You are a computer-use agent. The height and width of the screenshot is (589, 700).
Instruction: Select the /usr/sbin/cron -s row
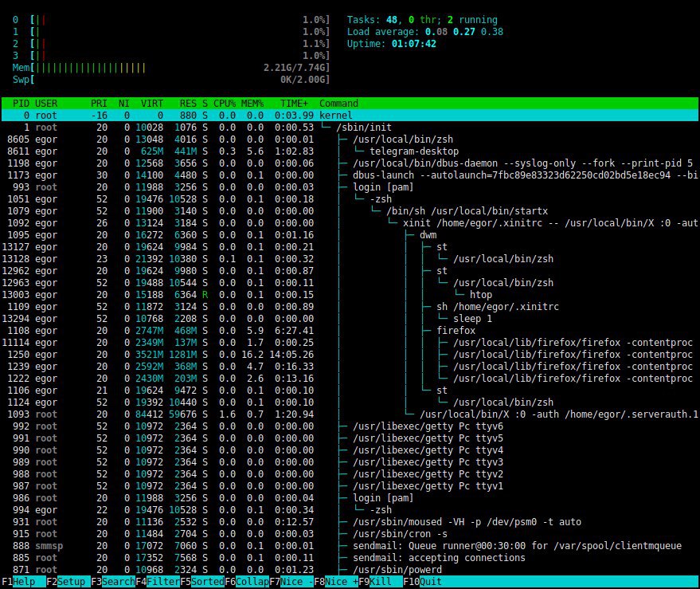coord(350,533)
